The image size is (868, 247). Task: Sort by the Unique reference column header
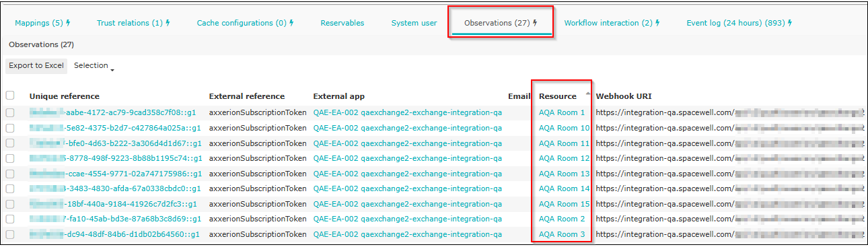(65, 96)
